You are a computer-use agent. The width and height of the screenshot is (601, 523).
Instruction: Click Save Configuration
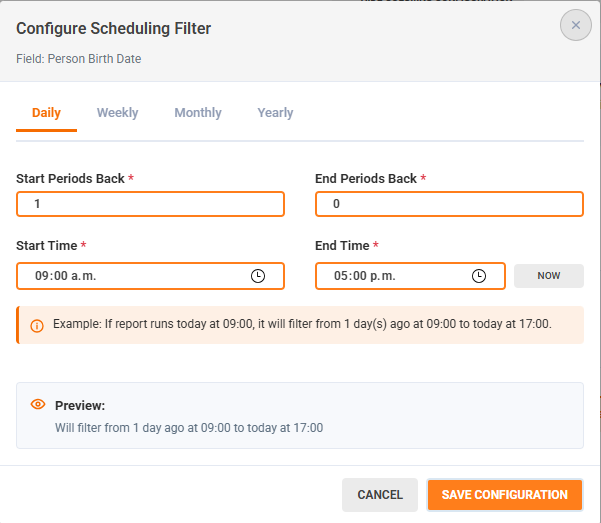pyautogui.click(x=504, y=494)
